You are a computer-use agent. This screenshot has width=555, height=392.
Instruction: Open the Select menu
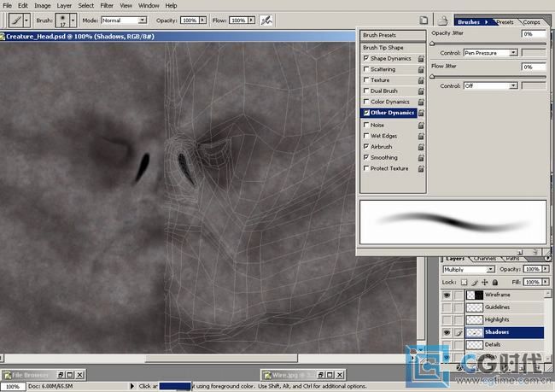(86, 6)
